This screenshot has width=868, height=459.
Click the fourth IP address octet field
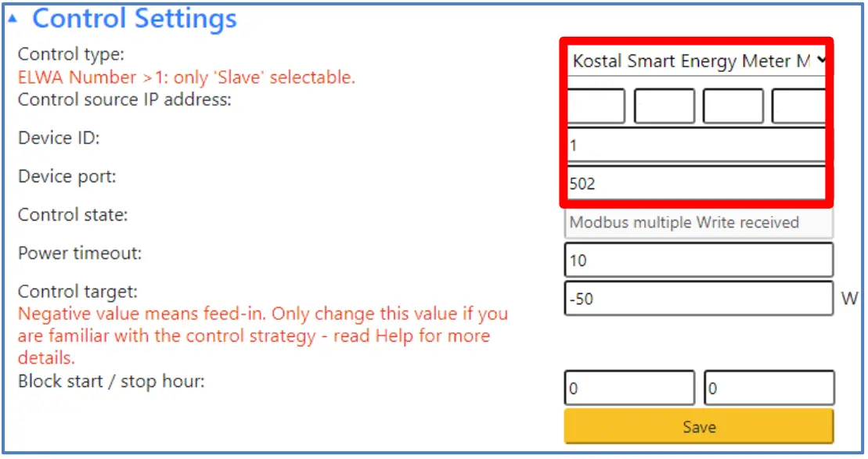coord(798,106)
